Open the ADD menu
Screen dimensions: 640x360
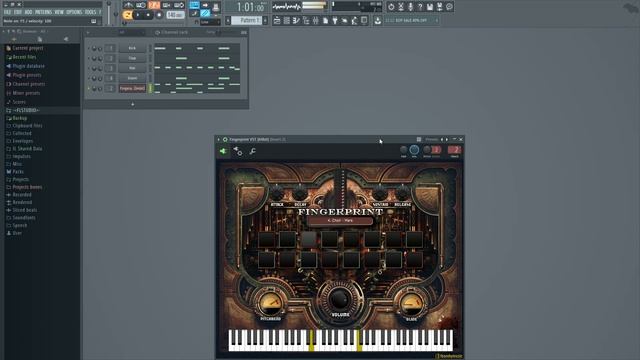(28, 12)
